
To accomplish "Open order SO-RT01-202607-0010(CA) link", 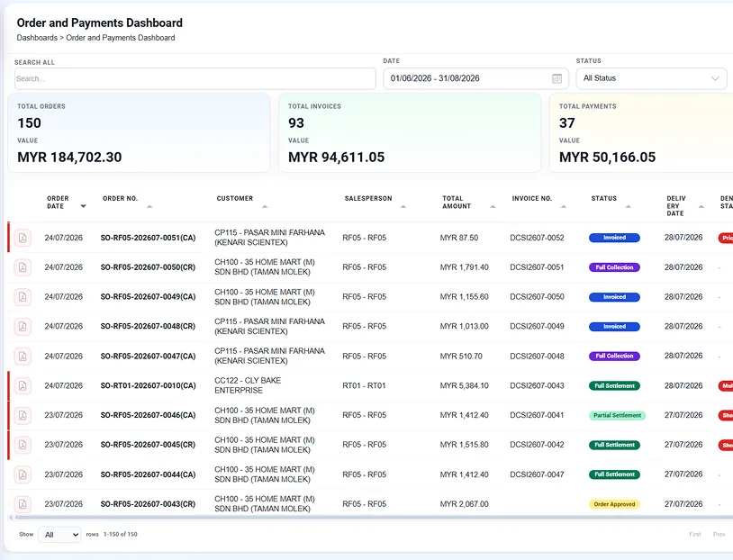I will 148,385.
